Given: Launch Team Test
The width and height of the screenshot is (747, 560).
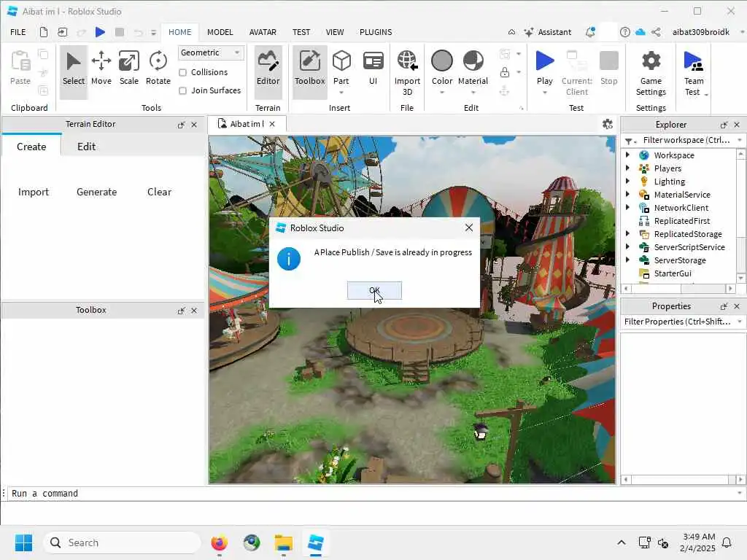Looking at the screenshot, I should point(693,73).
